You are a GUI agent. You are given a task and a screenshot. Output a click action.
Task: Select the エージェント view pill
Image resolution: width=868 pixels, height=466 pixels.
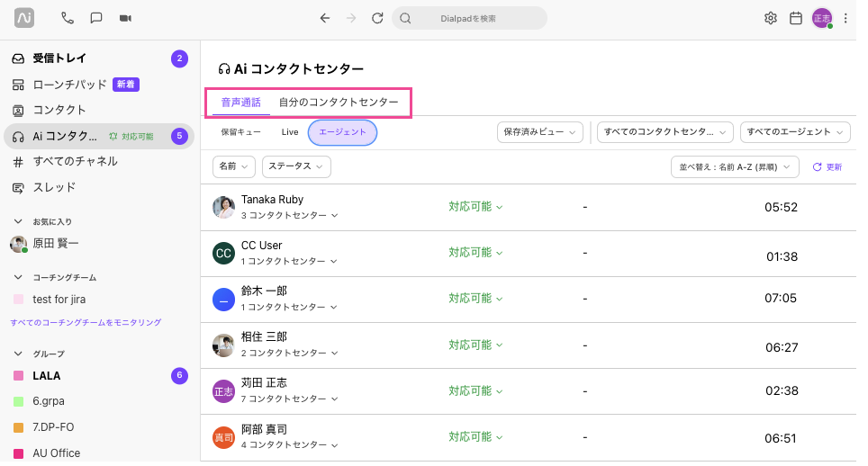343,132
